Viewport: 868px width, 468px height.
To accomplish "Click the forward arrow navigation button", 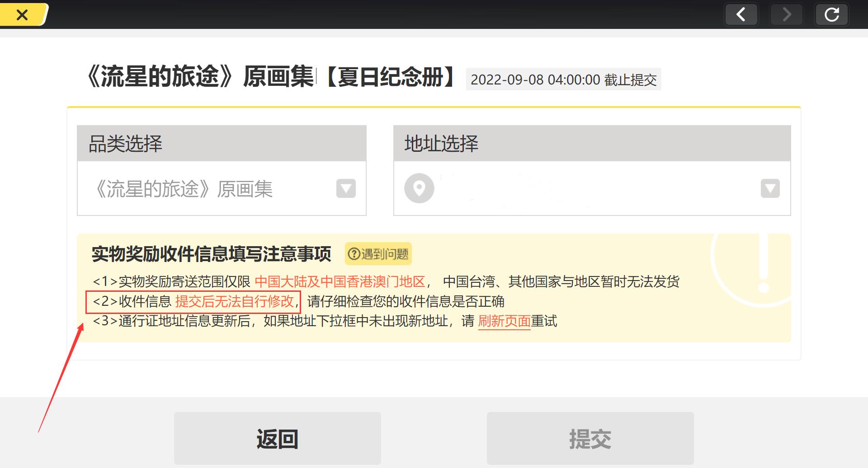I will [787, 14].
